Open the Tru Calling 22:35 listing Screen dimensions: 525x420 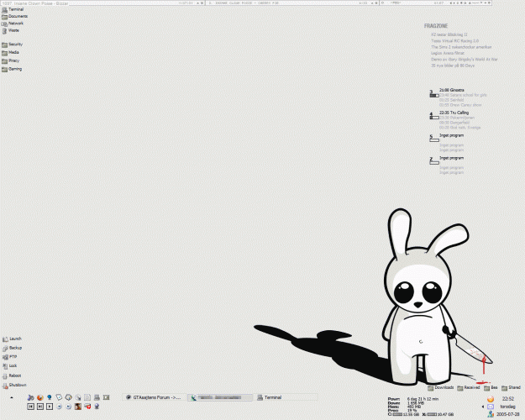pyautogui.click(x=454, y=112)
